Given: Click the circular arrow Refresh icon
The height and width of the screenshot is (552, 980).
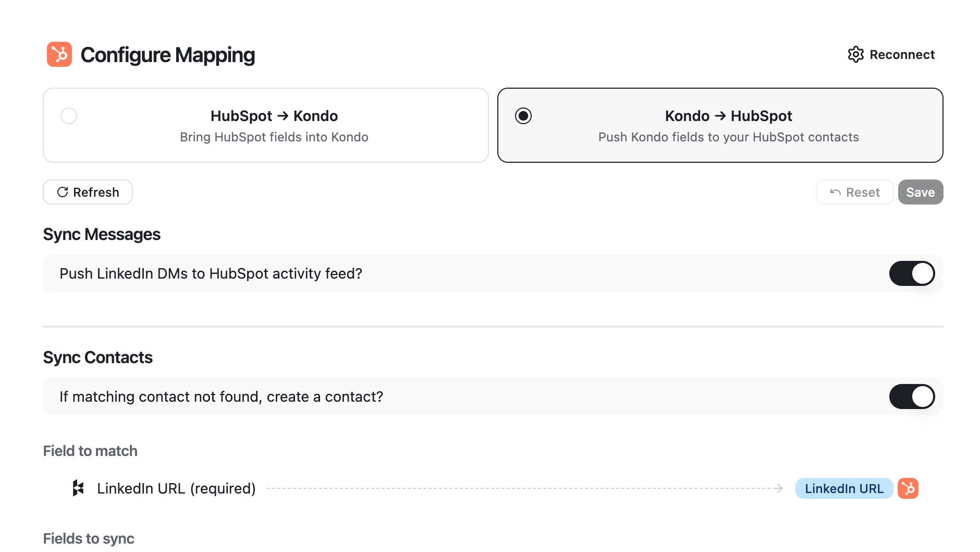Looking at the screenshot, I should [x=63, y=192].
